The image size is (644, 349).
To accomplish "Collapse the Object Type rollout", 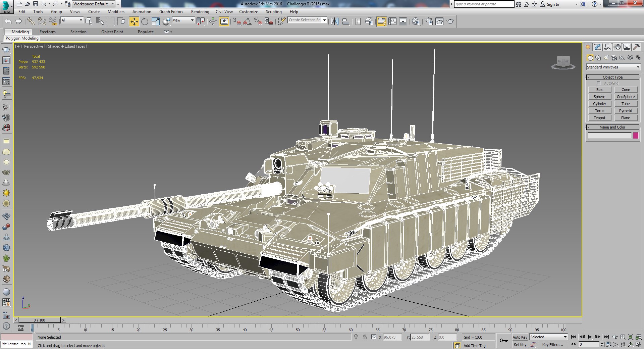I will pyautogui.click(x=613, y=77).
